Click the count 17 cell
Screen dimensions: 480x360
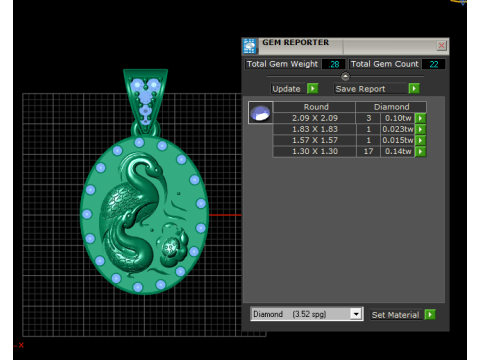[368, 151]
